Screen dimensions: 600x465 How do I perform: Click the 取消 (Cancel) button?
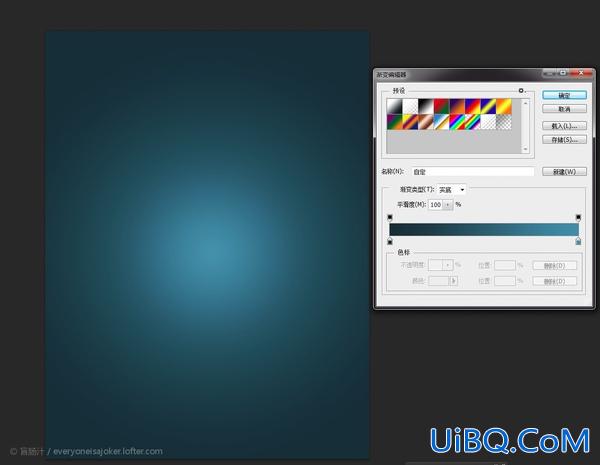564,109
